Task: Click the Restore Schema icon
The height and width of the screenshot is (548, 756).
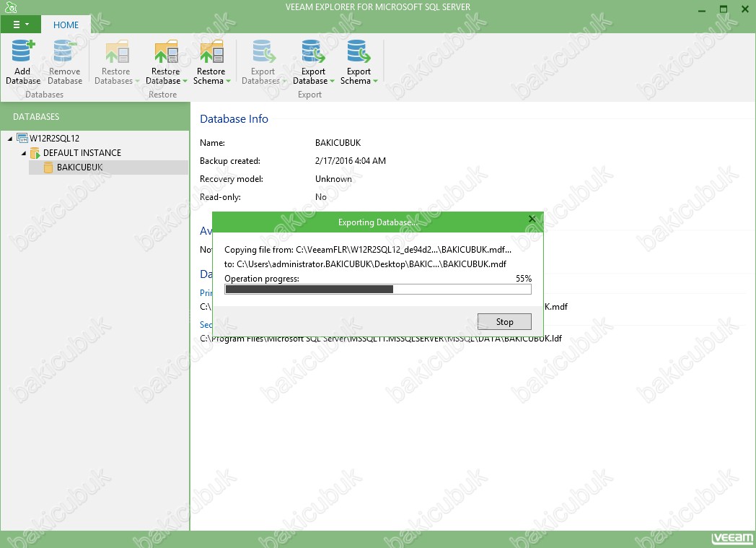Action: (x=211, y=51)
